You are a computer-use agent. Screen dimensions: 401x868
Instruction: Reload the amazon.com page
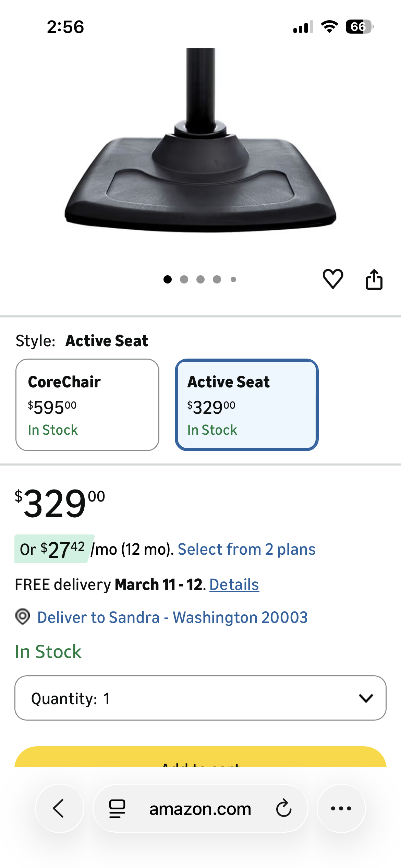(284, 808)
